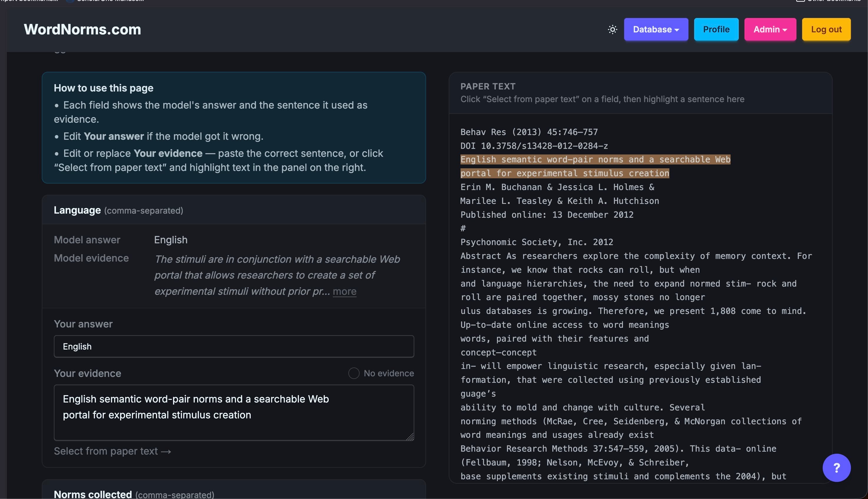Image resolution: width=868 pixels, height=499 pixels.
Task: Click the model evidence italic sentence text
Action: (x=277, y=275)
